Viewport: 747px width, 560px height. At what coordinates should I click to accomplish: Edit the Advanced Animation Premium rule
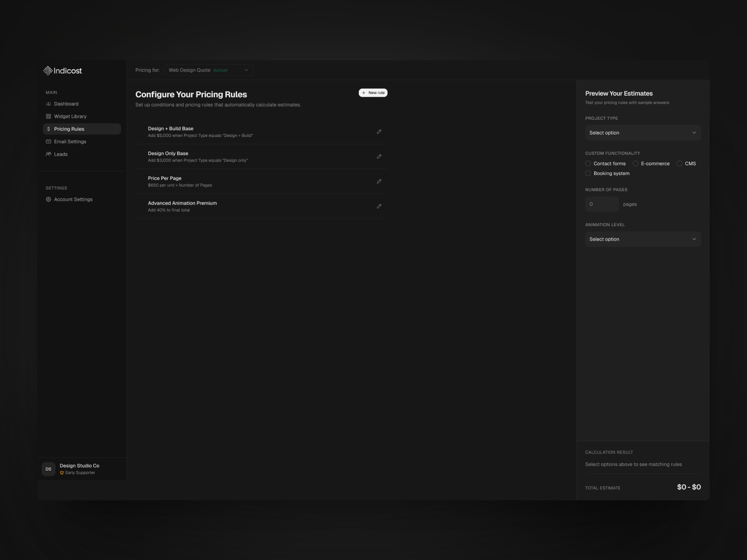(379, 206)
